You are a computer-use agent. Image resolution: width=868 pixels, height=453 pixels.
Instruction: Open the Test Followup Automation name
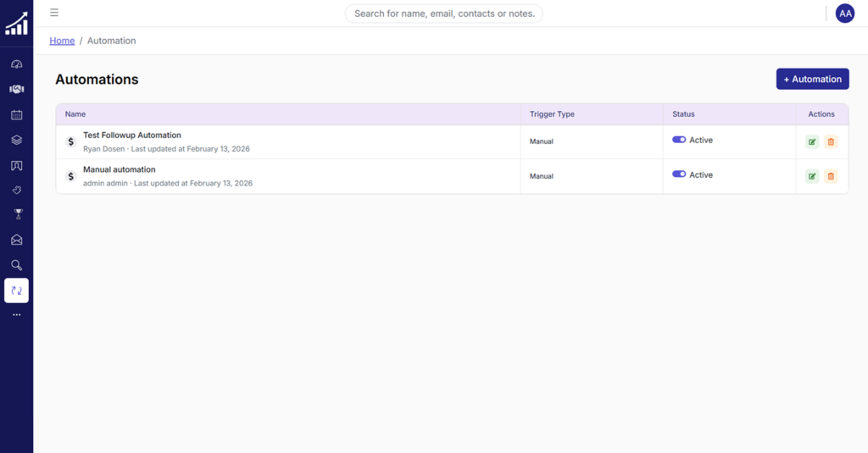132,135
